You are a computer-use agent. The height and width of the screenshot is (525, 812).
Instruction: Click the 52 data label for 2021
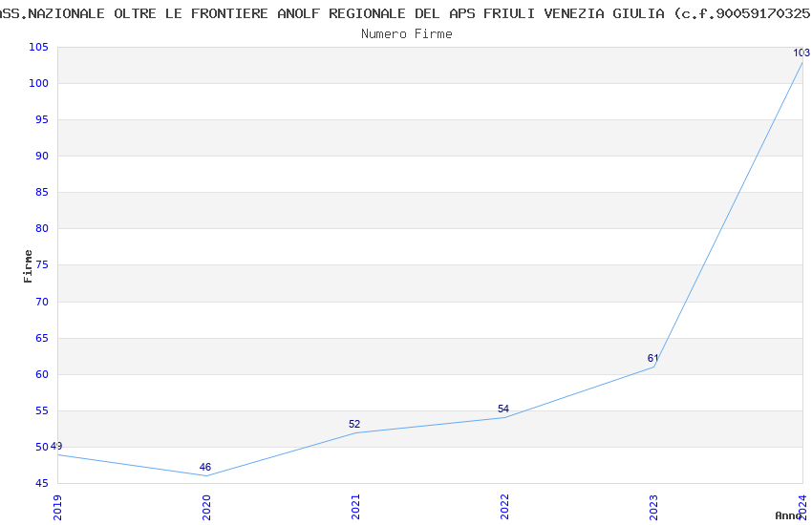354,424
